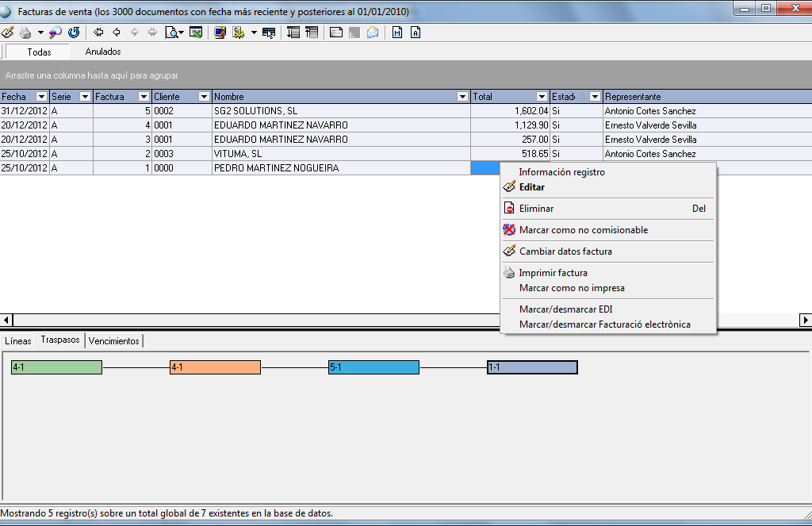Choose Editar in the context menu
Screen dimensions: 812x526
pos(608,187)
